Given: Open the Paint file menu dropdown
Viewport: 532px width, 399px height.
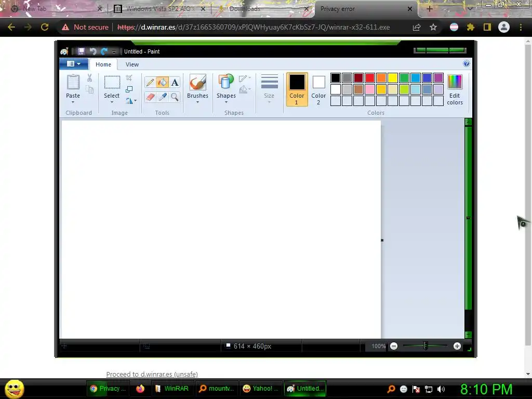Looking at the screenshot, I should pos(74,64).
